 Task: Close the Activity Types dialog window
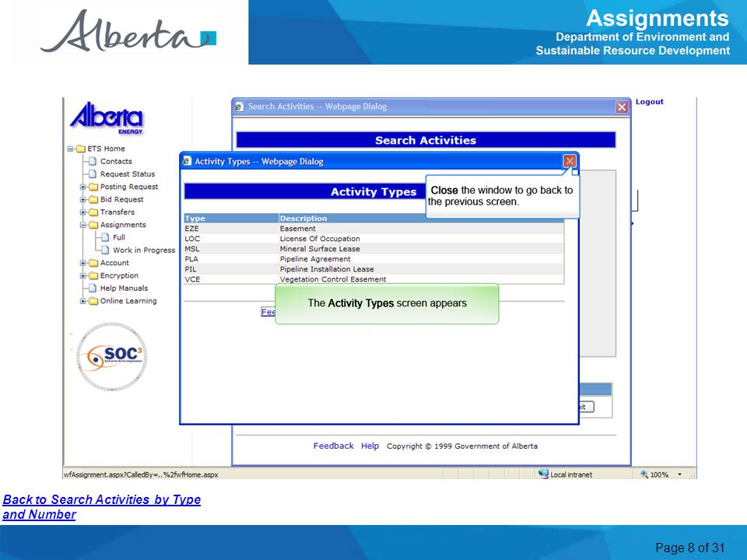click(570, 161)
